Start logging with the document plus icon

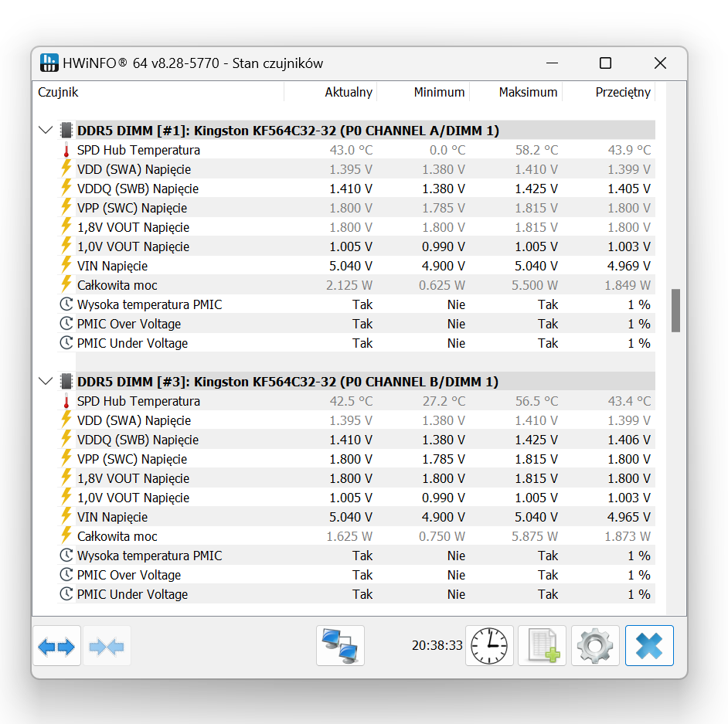pyautogui.click(x=542, y=646)
